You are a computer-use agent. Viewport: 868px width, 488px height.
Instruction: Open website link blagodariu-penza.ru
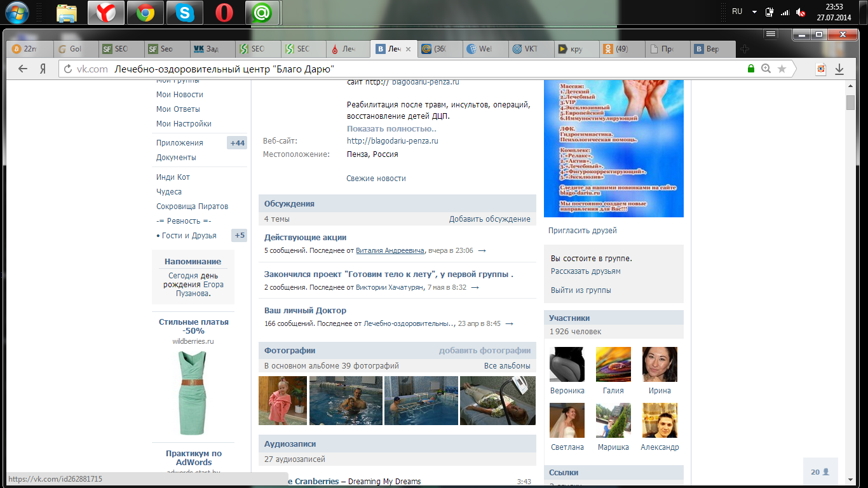392,141
